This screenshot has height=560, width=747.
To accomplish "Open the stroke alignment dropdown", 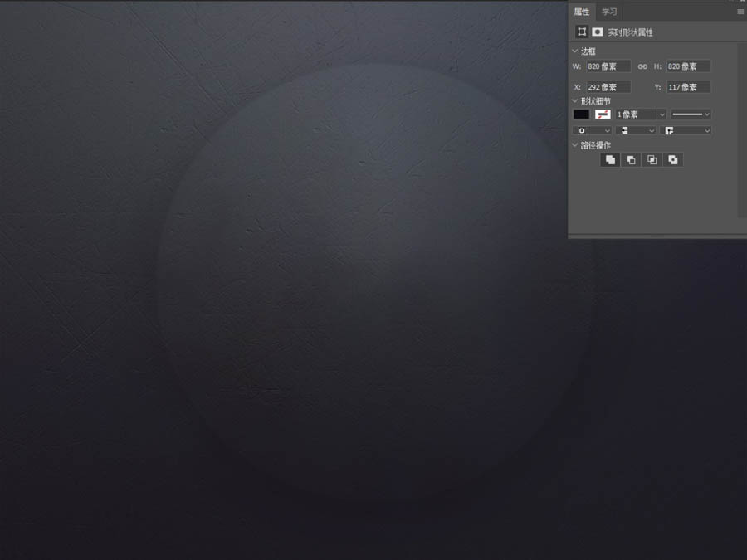I will click(593, 130).
